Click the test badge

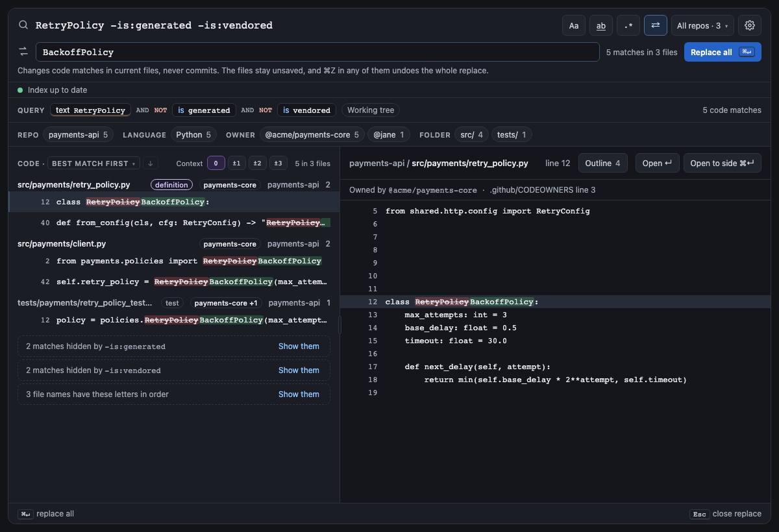172,303
